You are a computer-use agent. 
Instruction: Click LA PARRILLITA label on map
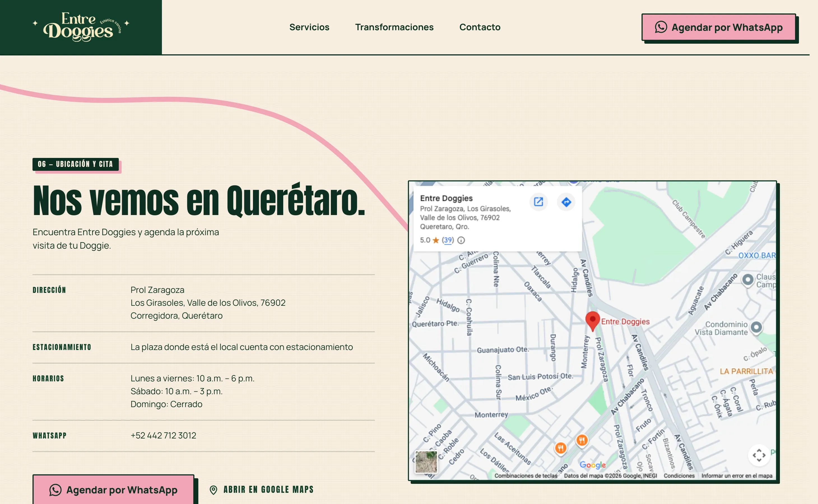[746, 371]
